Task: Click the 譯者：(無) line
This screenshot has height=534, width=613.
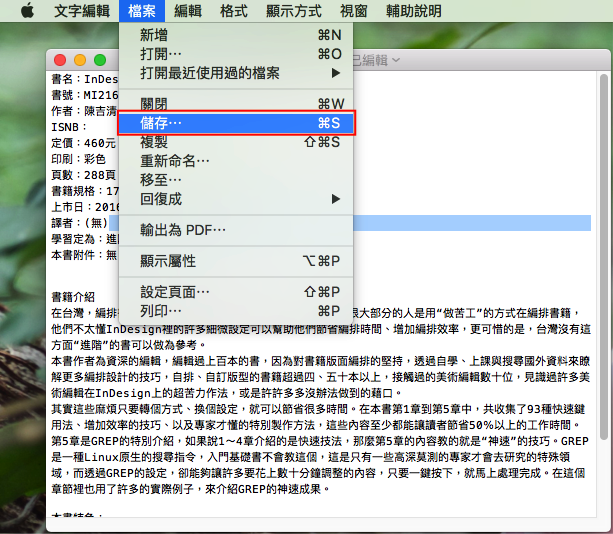Action: tap(79, 223)
